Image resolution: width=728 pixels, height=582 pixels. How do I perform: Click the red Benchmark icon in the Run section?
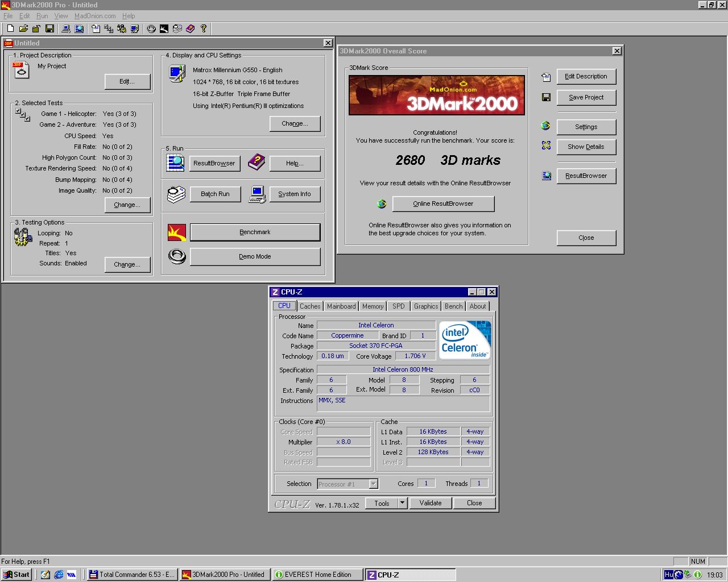point(177,232)
